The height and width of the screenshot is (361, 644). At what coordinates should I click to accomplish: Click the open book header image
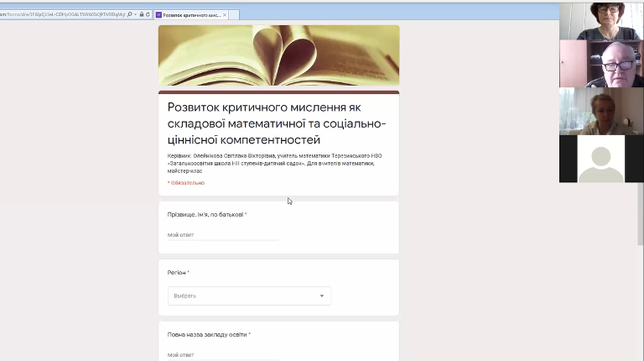[279, 55]
